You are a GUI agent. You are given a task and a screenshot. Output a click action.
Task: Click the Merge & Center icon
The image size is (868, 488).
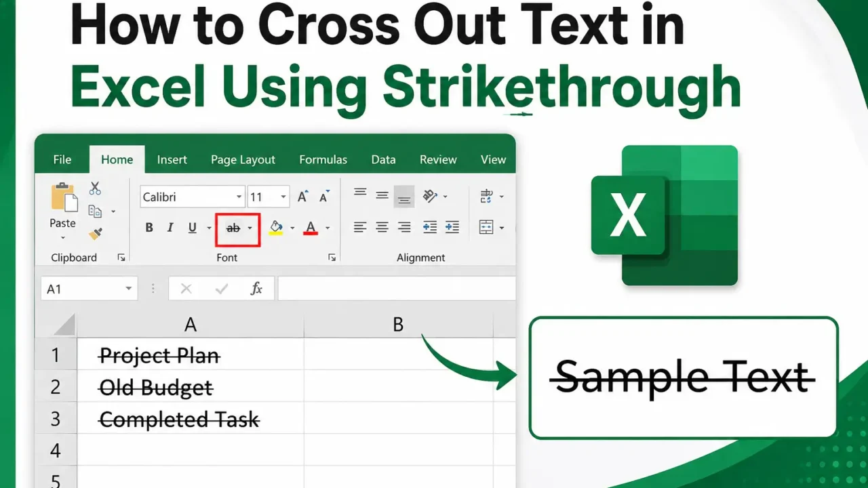click(486, 227)
